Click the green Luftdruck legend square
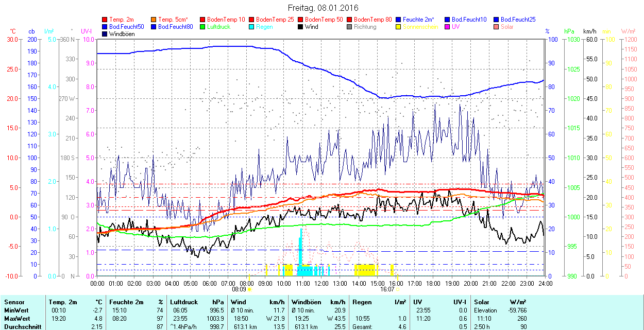 click(x=203, y=27)
